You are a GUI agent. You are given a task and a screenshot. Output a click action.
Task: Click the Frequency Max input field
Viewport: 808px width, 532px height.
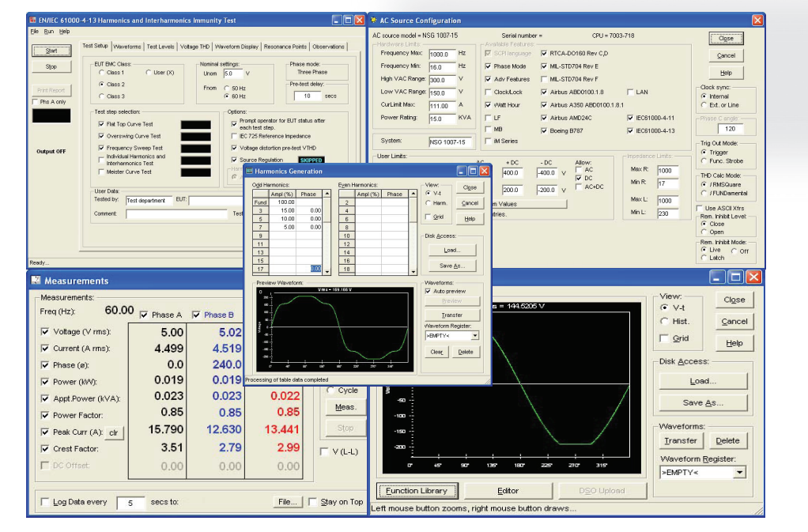(442, 54)
